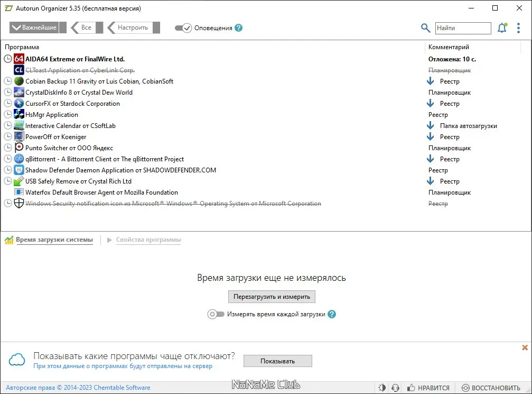Click the delay clock icon for Cobian Backup
Screen dimensions: 532x394
8,81
